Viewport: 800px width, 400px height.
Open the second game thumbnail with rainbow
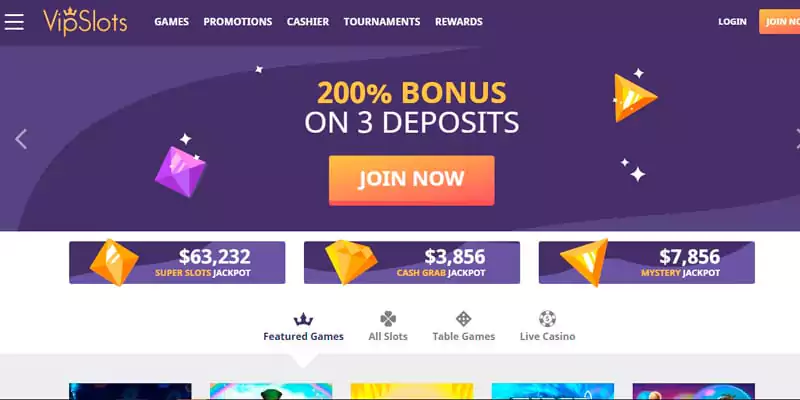pyautogui.click(x=271, y=391)
